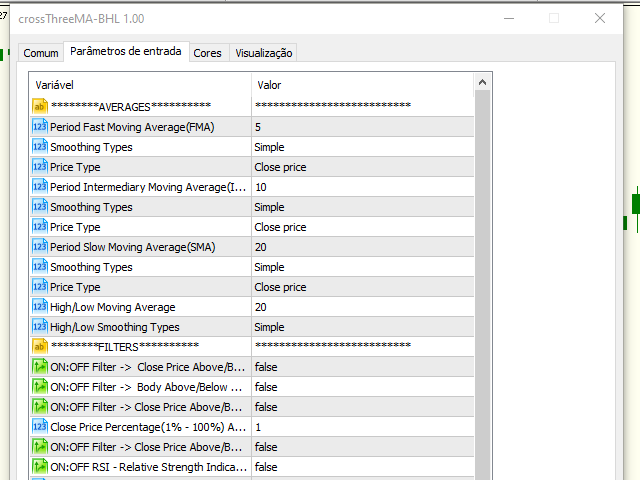
Task: Edit value 10 of Intermediary Moving Average period
Action: coord(363,187)
